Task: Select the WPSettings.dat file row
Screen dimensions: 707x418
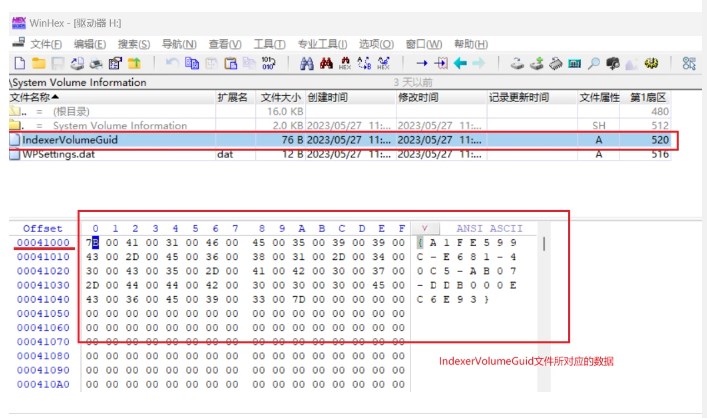Action: 340,154
